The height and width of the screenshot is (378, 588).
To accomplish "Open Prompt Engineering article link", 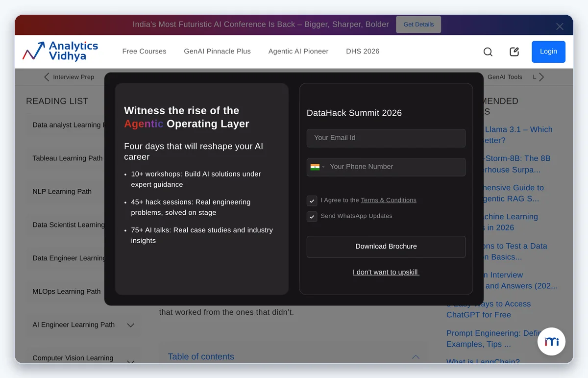I will (494, 339).
